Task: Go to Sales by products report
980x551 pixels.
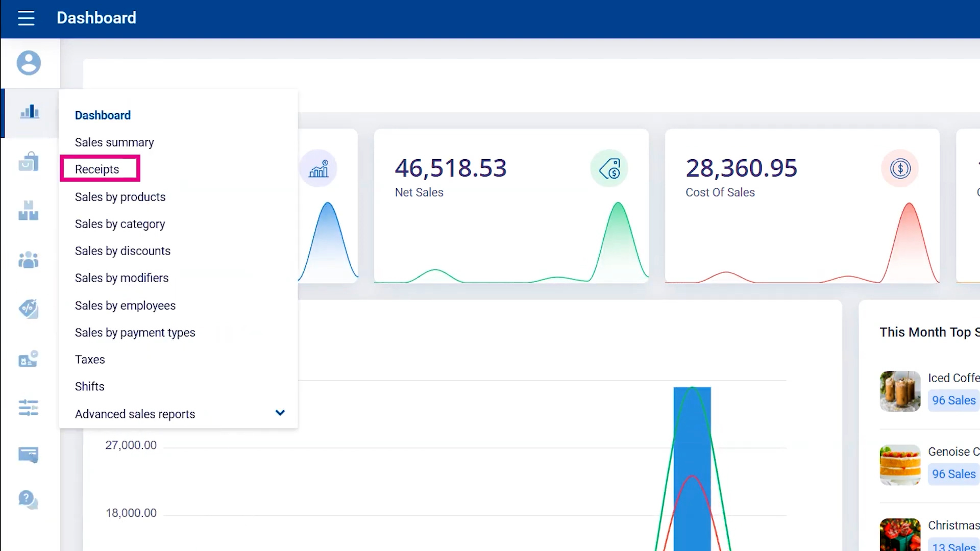Action: tap(120, 197)
